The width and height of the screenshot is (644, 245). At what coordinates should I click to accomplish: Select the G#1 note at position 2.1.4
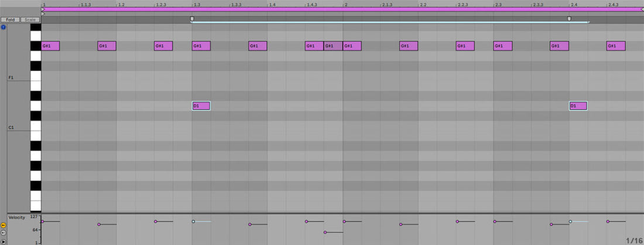click(x=409, y=46)
